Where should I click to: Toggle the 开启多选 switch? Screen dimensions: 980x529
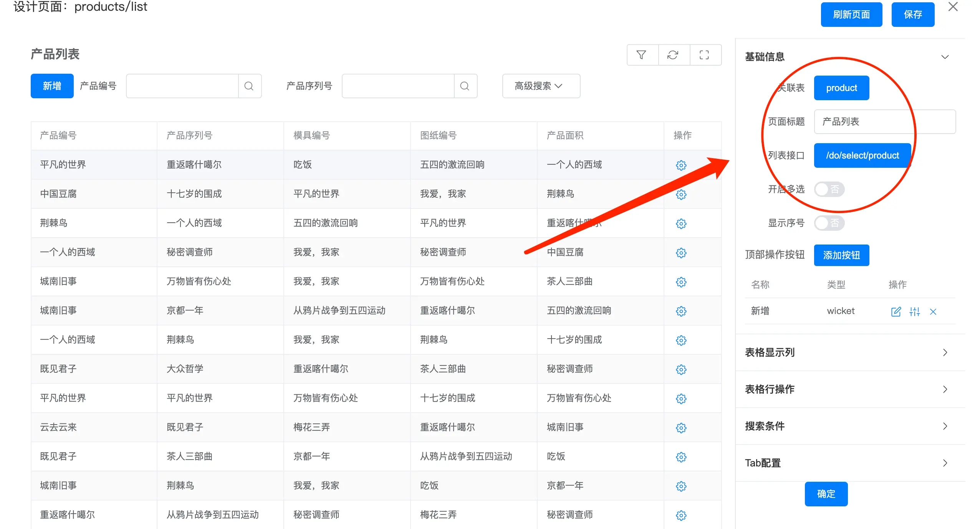point(829,189)
